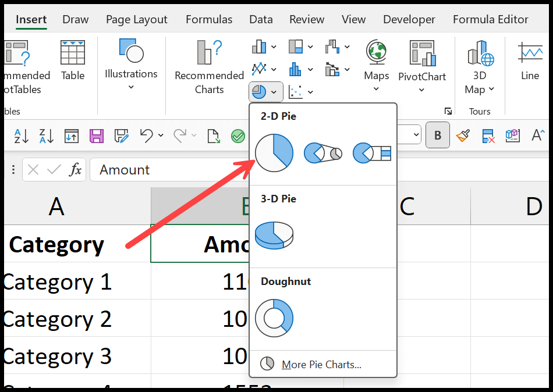Click the Format Painter brush icon
This screenshot has height=392, width=553.
[463, 136]
